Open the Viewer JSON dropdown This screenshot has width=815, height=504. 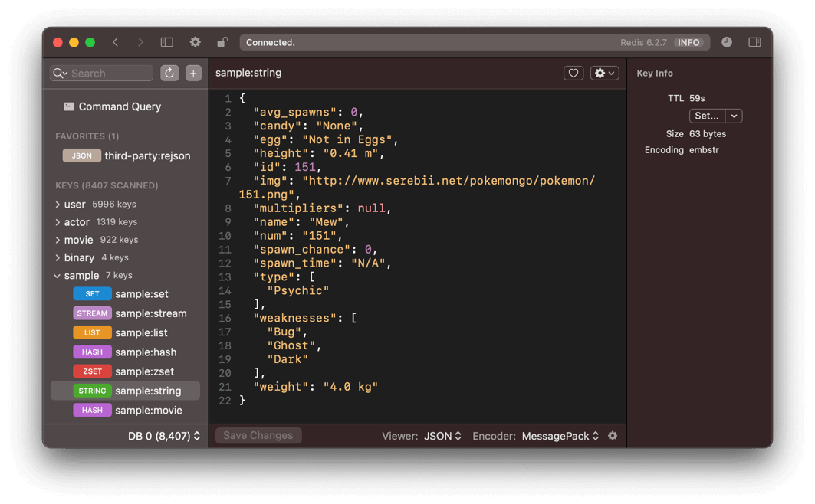[x=443, y=436]
